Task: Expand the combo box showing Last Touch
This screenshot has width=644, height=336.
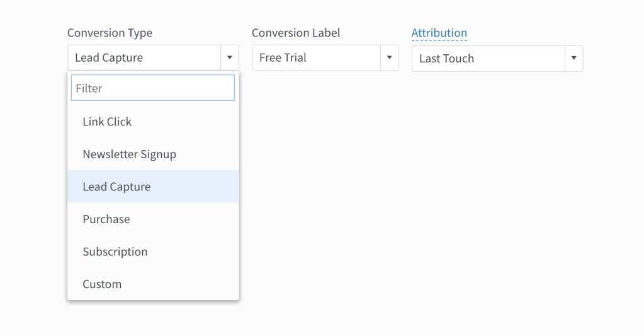Action: (489, 59)
